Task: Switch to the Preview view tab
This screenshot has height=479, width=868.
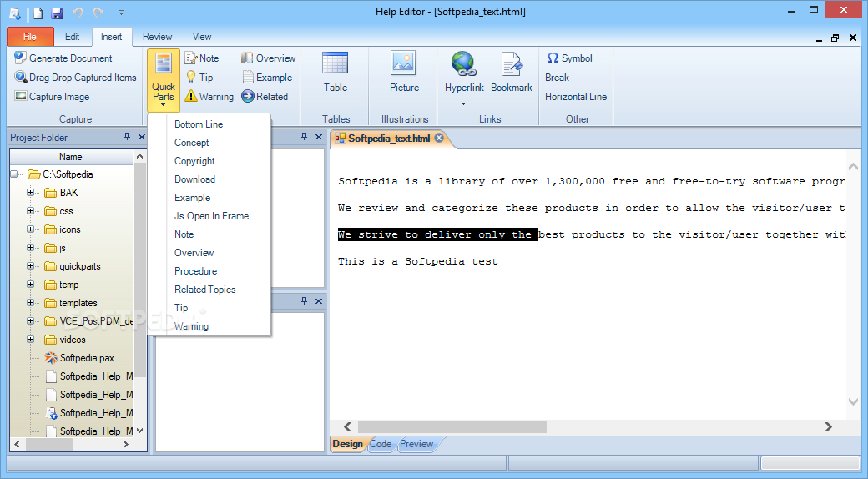Action: 416,444
